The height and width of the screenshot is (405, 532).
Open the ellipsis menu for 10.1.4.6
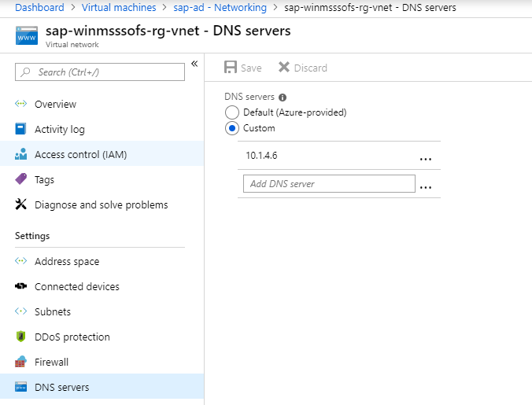coord(426,157)
